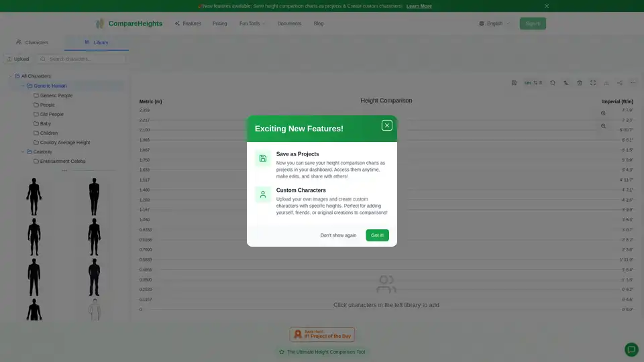
Task: Click the Learn More link in banner
Action: (419, 6)
